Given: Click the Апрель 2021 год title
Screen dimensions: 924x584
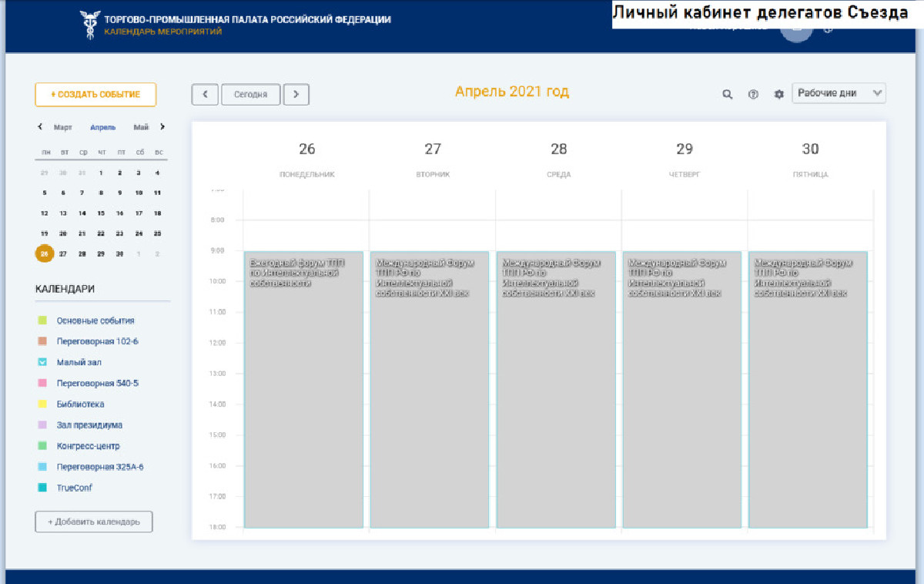Looking at the screenshot, I should tap(512, 92).
